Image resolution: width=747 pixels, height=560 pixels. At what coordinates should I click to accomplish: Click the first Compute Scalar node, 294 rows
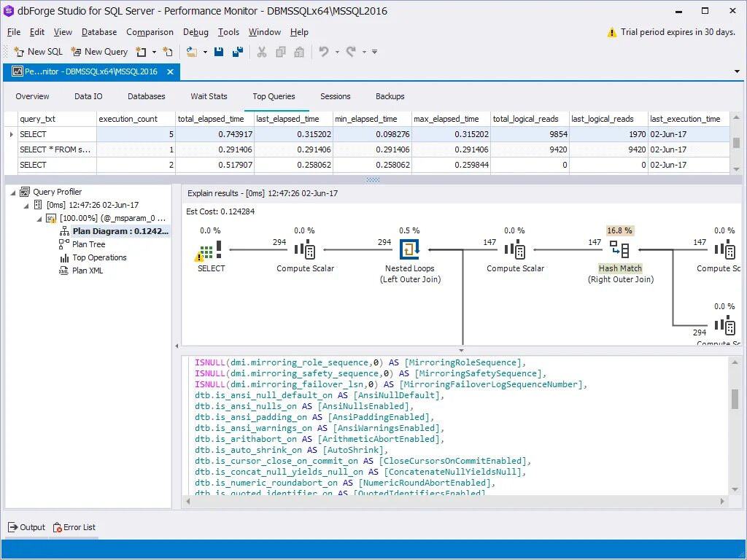(305, 249)
